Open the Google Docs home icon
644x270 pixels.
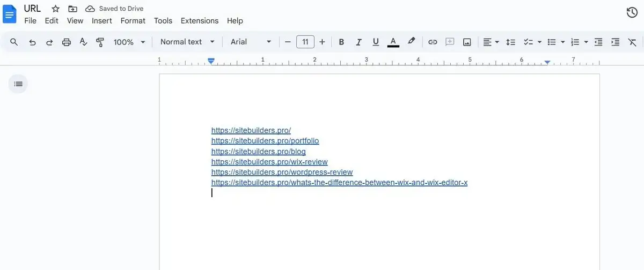coord(10,14)
